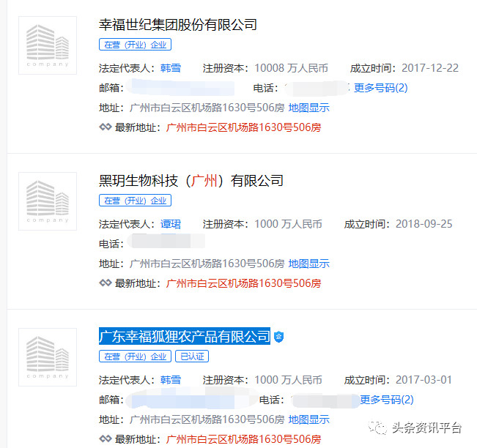Click the link icon before 幸福世纪集团's 最新地址
Viewport: 477px width, 448px height.
coord(106,127)
